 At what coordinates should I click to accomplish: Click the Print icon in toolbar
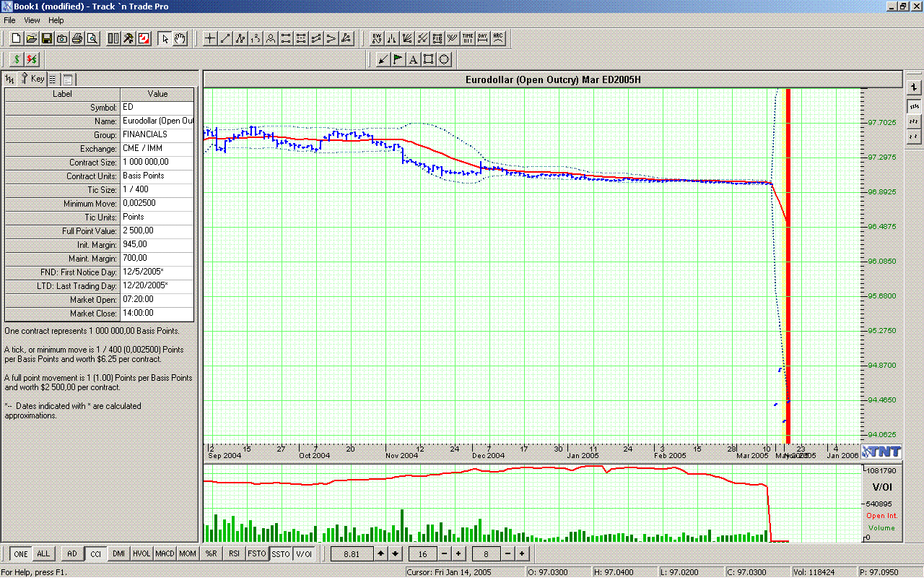tap(77, 38)
